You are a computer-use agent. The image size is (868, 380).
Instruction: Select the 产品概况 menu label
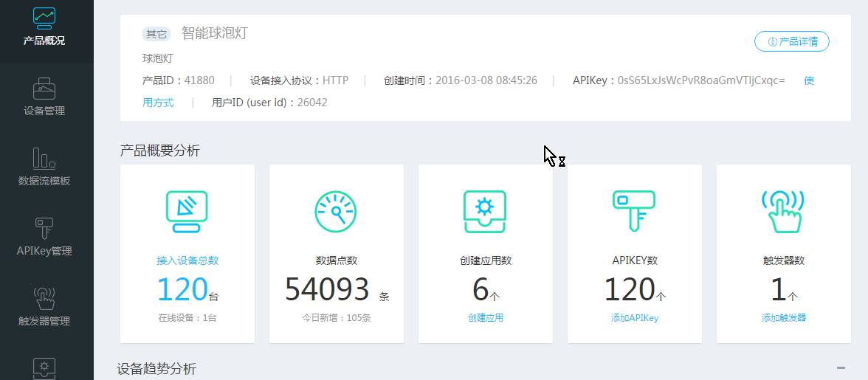click(x=44, y=41)
